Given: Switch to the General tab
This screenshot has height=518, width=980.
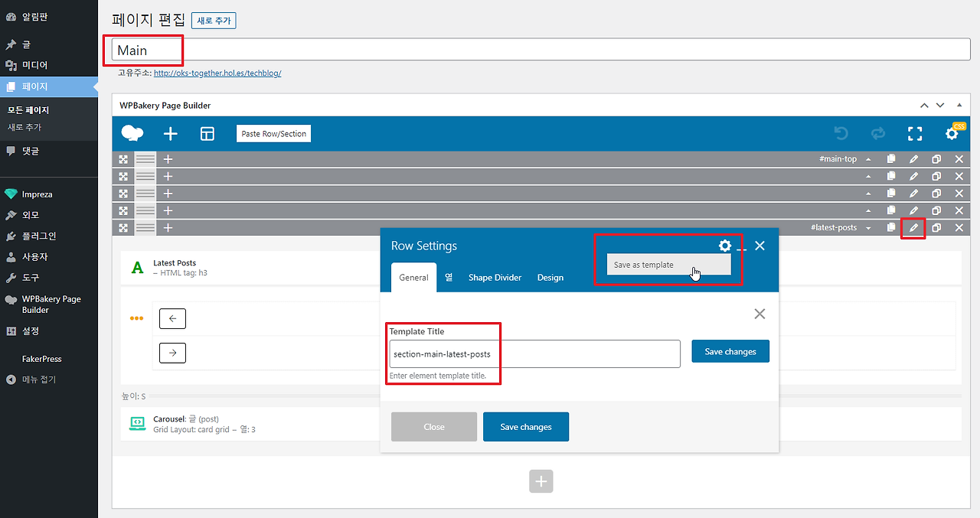Looking at the screenshot, I should [413, 278].
